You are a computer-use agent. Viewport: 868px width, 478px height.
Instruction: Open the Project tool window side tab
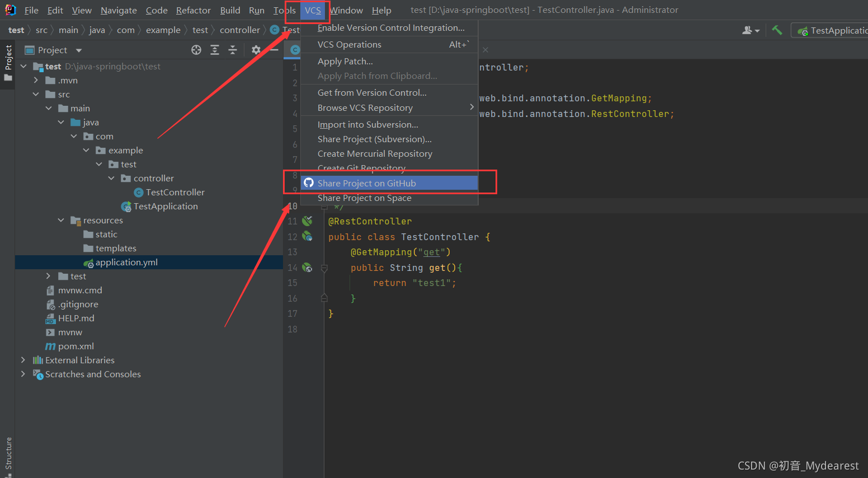8,63
